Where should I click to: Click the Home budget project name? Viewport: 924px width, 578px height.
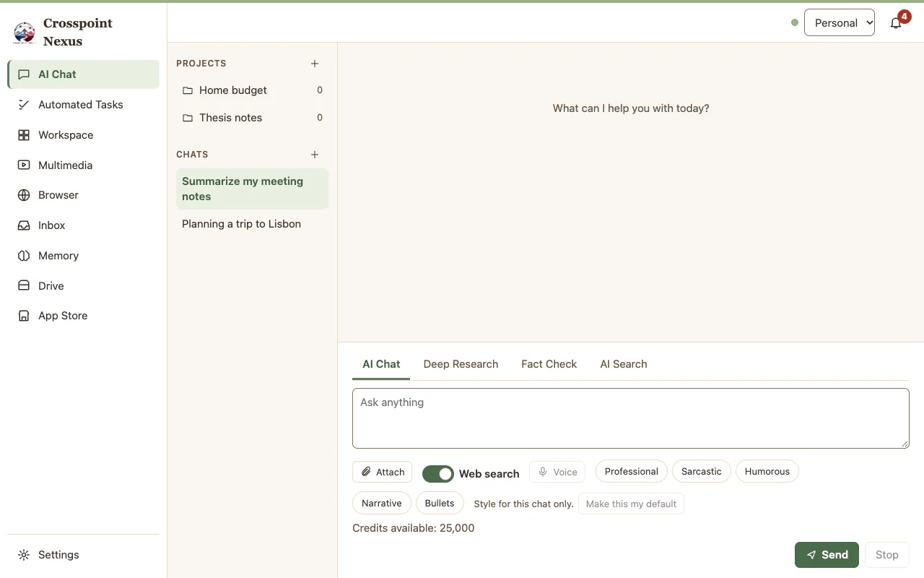(233, 90)
